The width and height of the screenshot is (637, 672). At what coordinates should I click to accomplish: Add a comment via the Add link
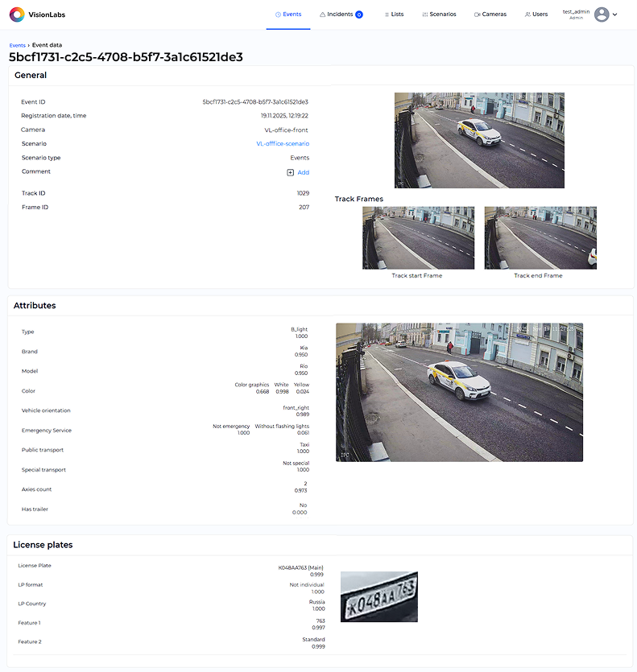click(x=303, y=172)
